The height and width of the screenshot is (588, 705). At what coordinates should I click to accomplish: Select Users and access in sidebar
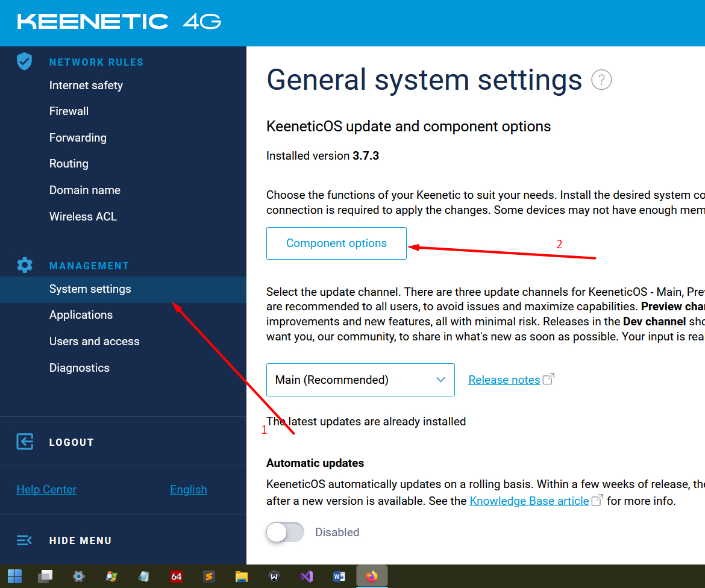[94, 342]
